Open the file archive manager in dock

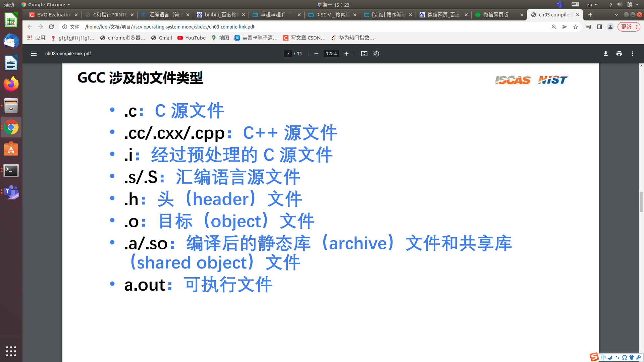pos(11,106)
